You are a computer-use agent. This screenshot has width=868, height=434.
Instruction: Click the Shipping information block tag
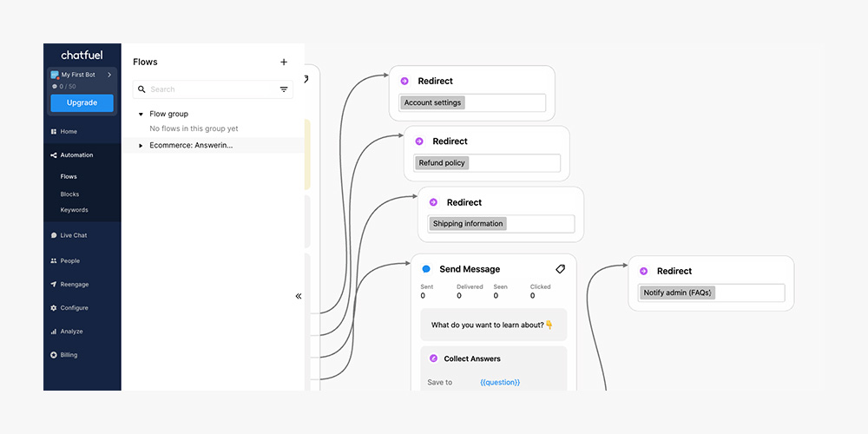pyautogui.click(x=468, y=224)
